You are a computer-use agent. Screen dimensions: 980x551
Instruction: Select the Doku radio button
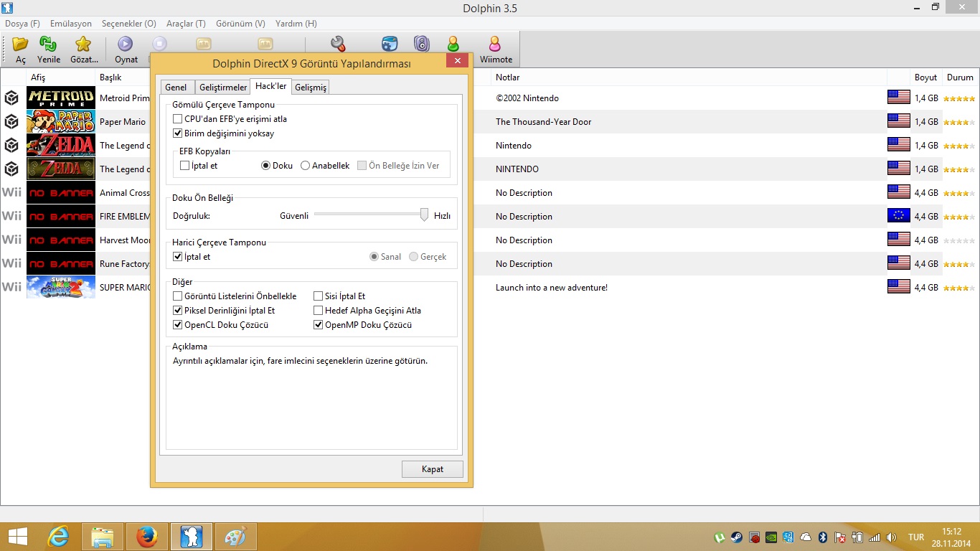point(265,166)
